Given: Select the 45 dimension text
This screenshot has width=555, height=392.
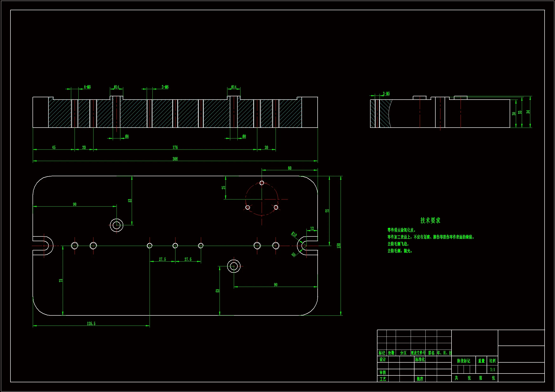Looking at the screenshot, I should coord(54,147).
